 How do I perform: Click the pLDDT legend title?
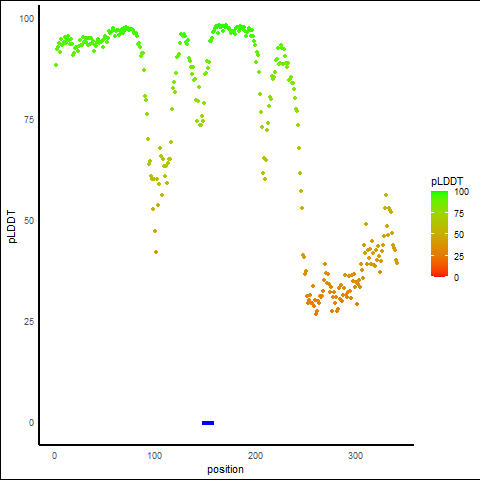point(447,182)
